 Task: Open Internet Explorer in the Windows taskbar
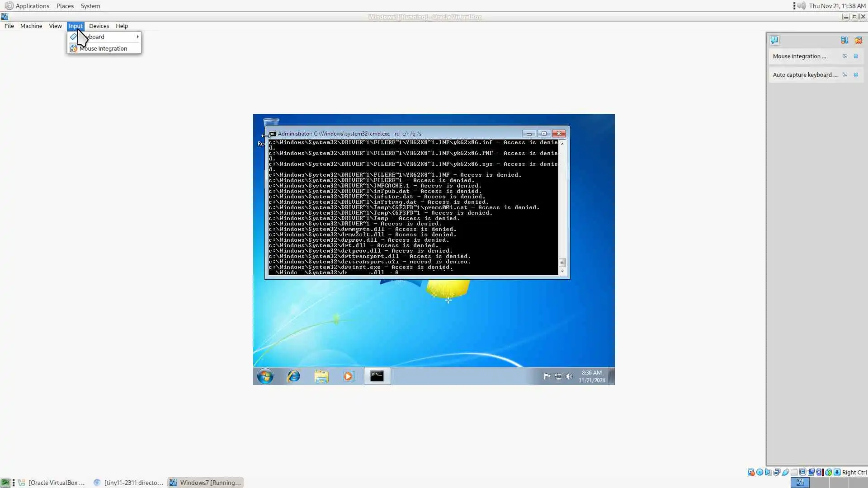(293, 376)
